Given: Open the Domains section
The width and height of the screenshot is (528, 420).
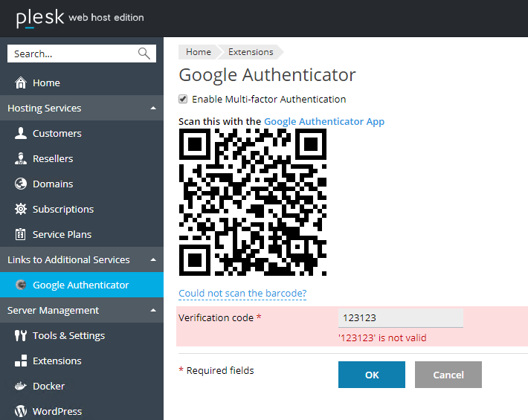Looking at the screenshot, I should coord(82,184).
